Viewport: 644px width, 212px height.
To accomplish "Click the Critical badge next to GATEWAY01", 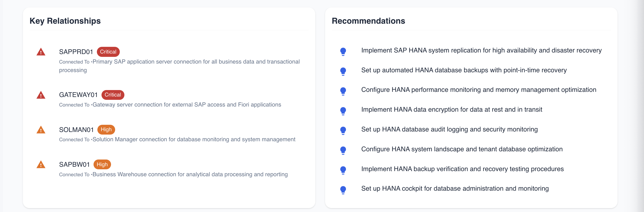I will click(113, 95).
